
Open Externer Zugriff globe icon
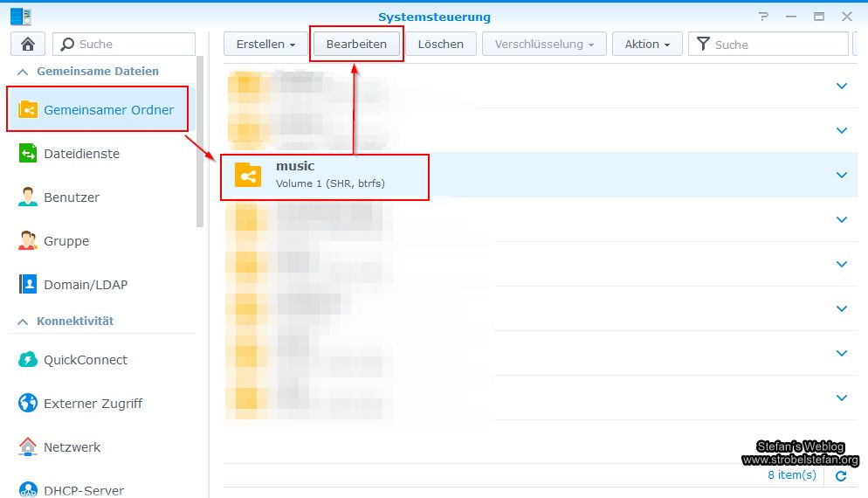click(28, 404)
